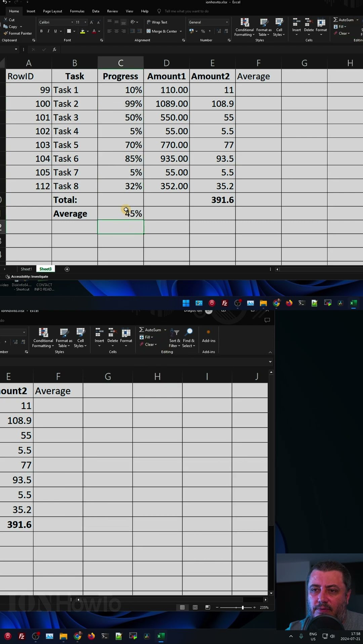Viewport: 363px width, 644px height.
Task: Open the Page Layout ribbon tab
Action: coord(52,11)
